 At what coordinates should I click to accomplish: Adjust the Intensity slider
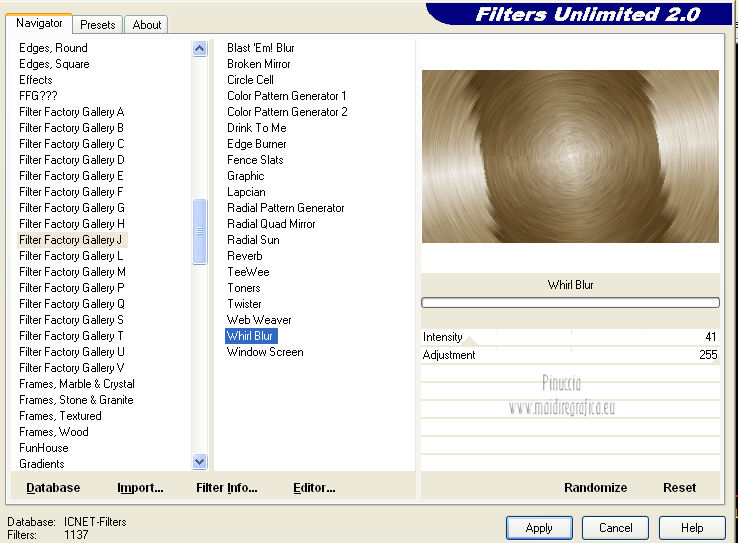tap(570, 337)
